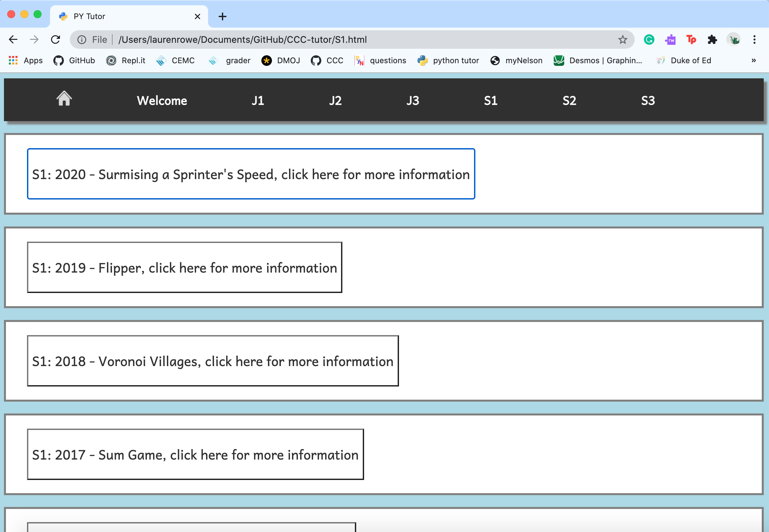
Task: View site information for File URL
Action: pyautogui.click(x=82, y=40)
